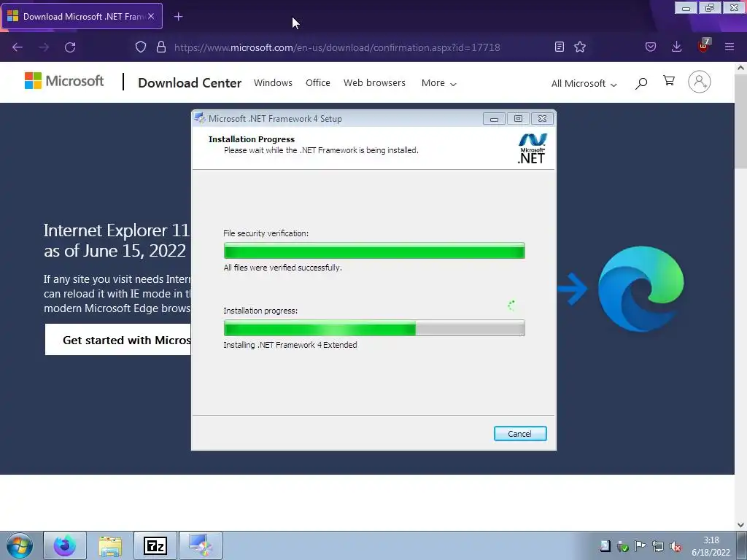Open the shopping cart icon
The width and height of the screenshot is (747, 560).
pyautogui.click(x=669, y=81)
